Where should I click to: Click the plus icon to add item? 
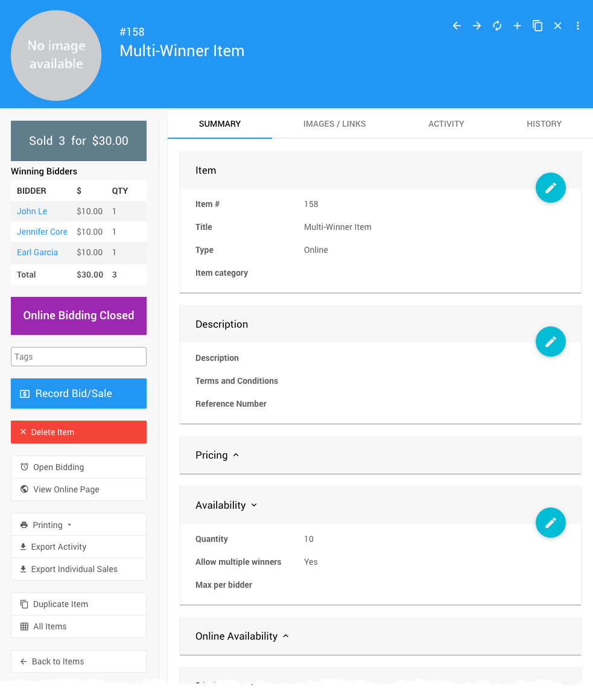click(517, 26)
